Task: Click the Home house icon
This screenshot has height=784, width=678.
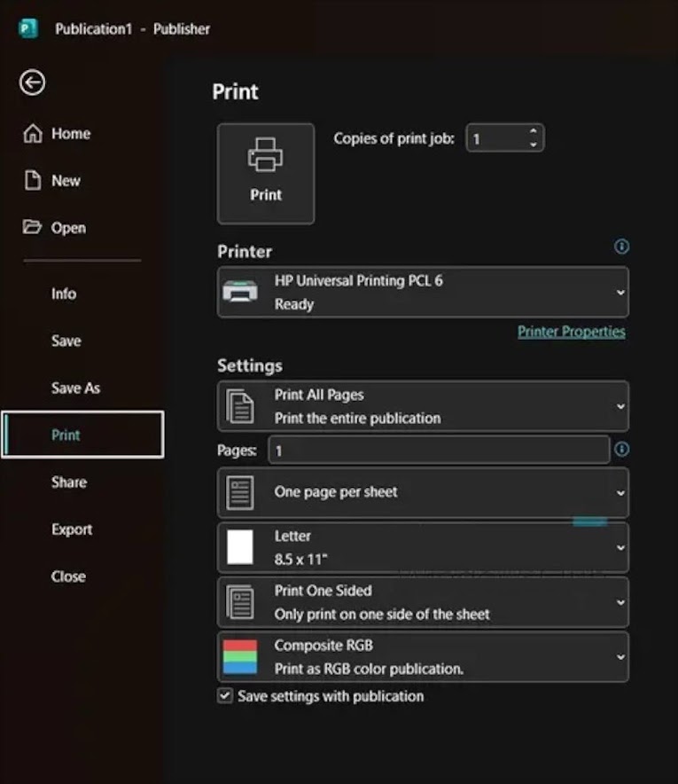Action: coord(33,134)
